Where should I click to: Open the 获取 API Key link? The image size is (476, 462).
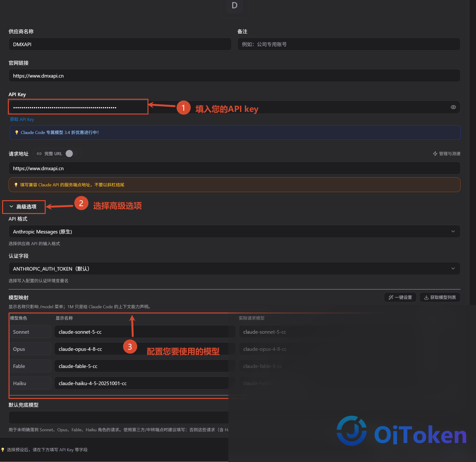22,119
